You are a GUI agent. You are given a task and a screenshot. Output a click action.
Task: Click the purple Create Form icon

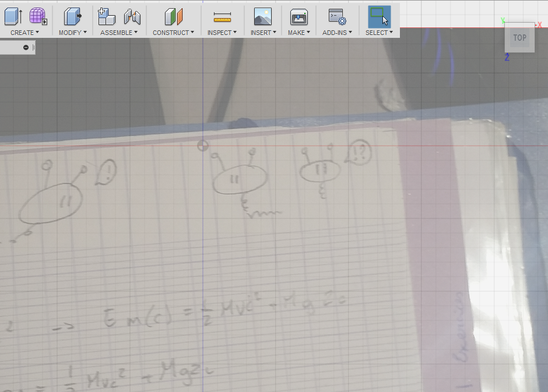[x=38, y=16]
